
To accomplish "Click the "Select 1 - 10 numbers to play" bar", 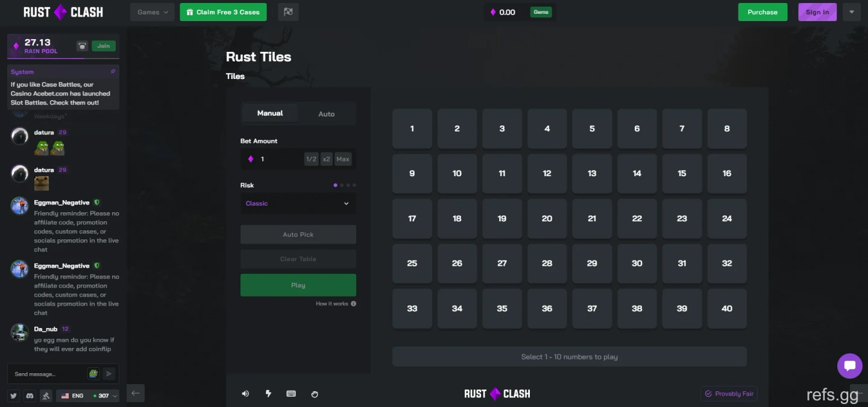I will (x=570, y=356).
